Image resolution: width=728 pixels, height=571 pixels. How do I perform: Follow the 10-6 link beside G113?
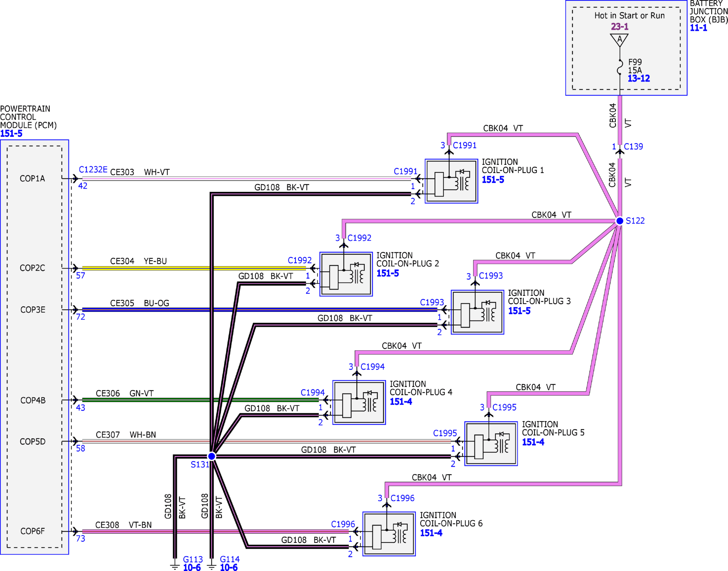click(x=192, y=567)
